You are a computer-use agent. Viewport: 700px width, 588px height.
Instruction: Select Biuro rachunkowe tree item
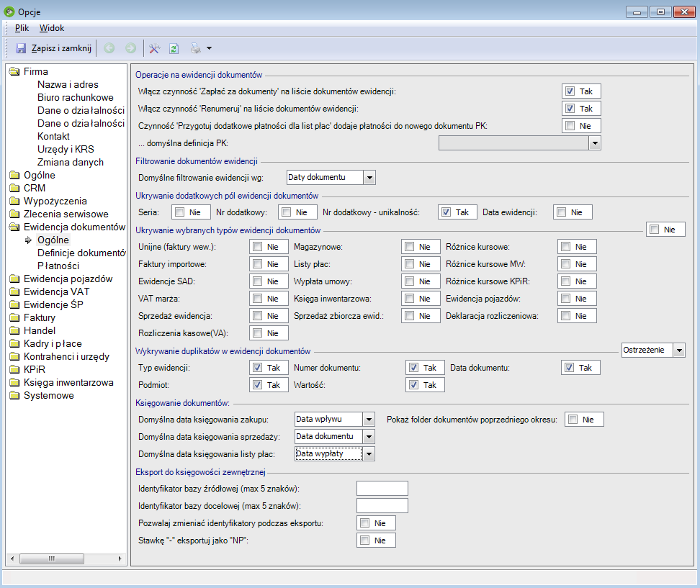(x=76, y=97)
